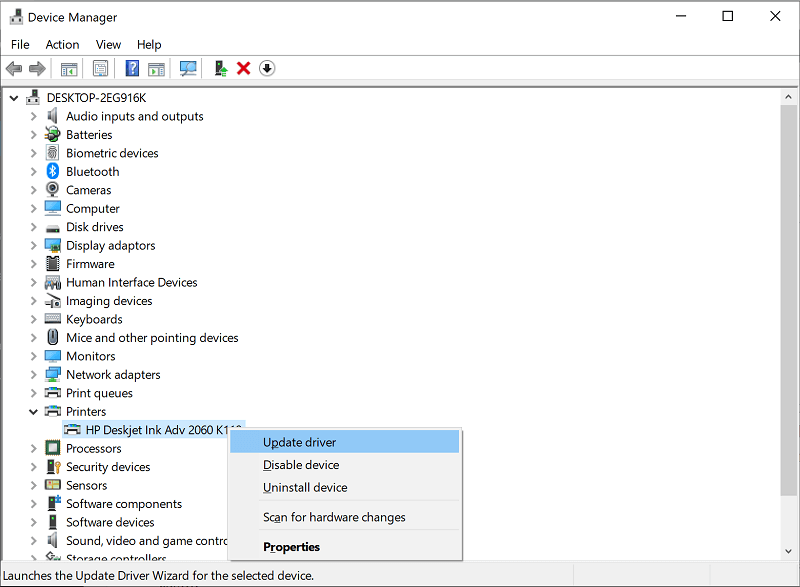Expand the Display adaptors node chevron

tap(34, 245)
